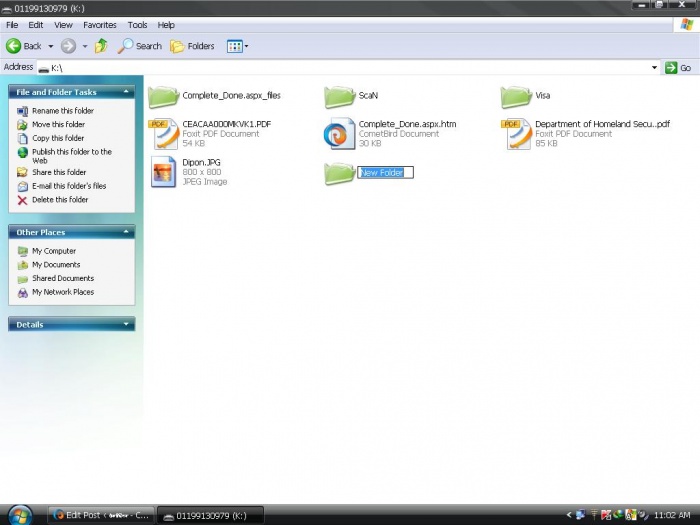Click the Go button
Screen dimensions: 700x525
[x=678, y=68]
